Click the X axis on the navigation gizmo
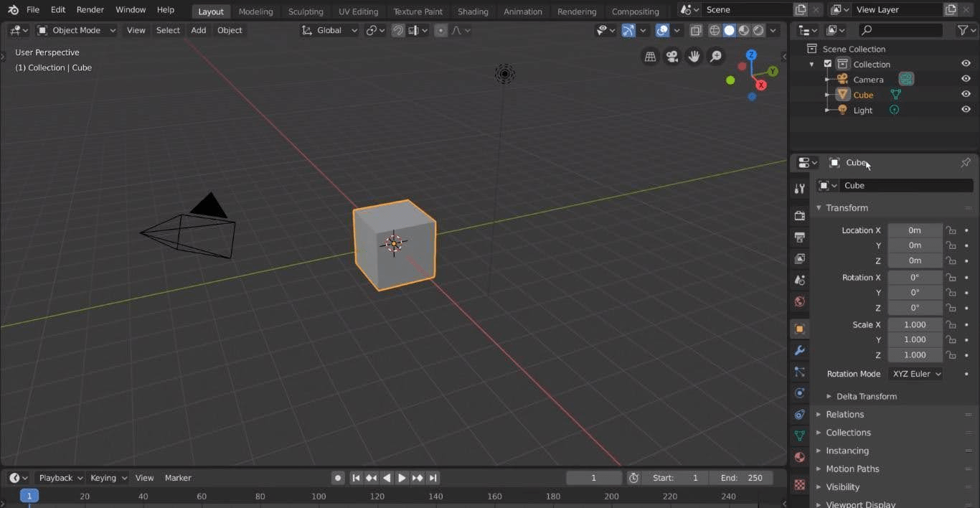 tap(761, 85)
